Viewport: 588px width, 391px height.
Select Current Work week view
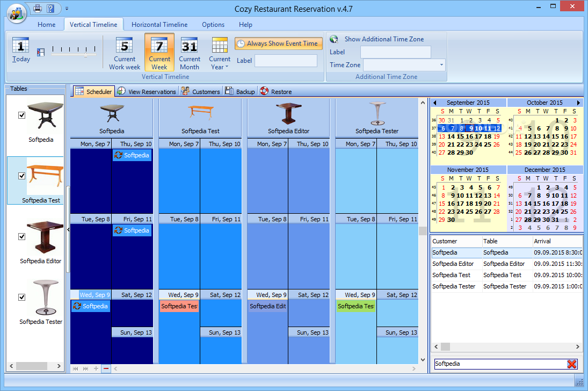(x=125, y=53)
